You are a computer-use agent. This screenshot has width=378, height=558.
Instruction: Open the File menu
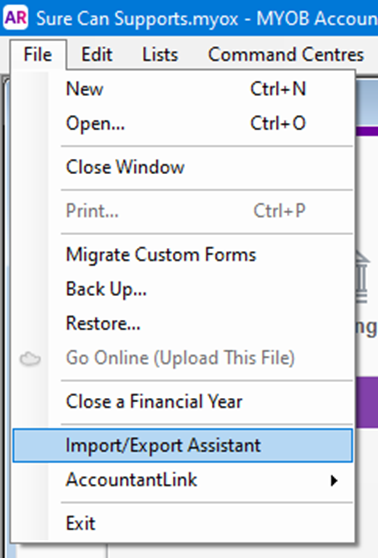point(38,54)
